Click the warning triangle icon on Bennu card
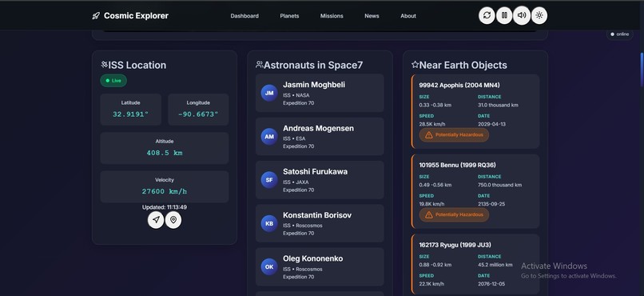Viewport: 644px width, 296px height. [x=429, y=214]
